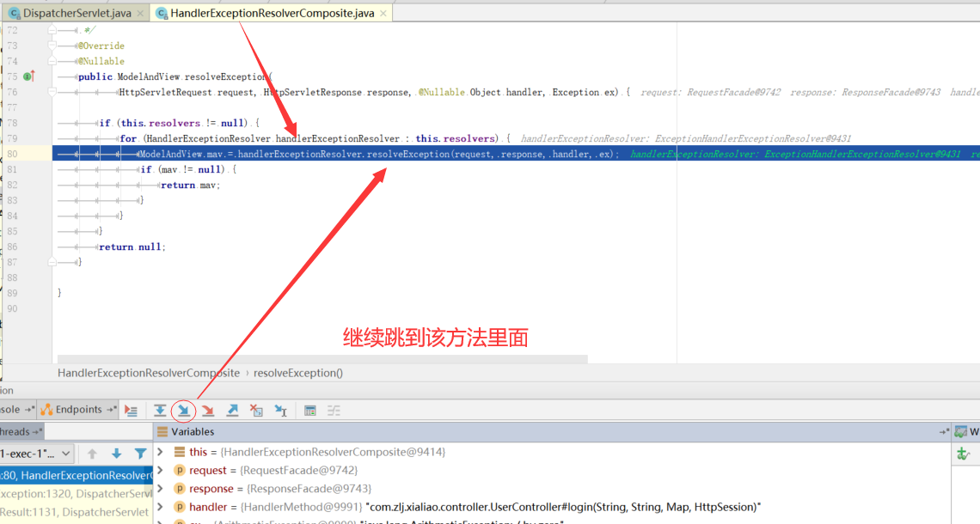This screenshot has width=980, height=524.
Task: Click the highlighted line 80 code
Action: tap(516, 154)
